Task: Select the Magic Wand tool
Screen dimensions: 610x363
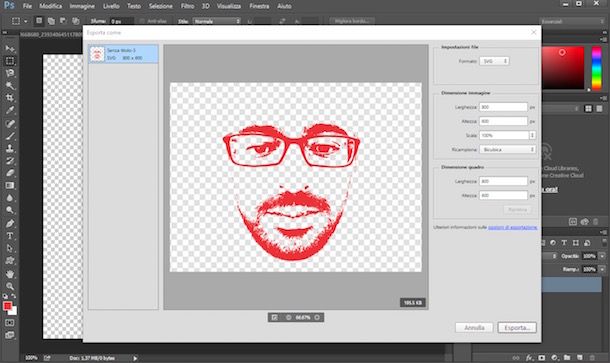Action: pyautogui.click(x=10, y=86)
